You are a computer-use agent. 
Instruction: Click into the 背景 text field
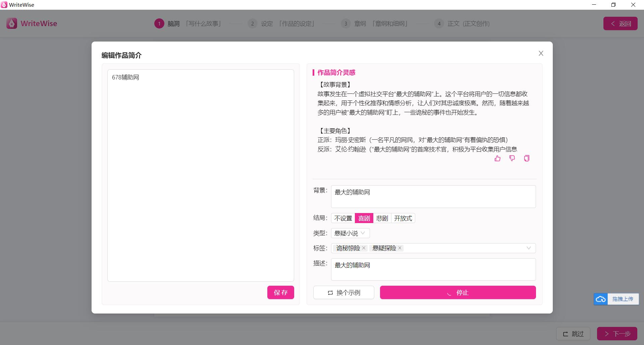click(x=433, y=197)
